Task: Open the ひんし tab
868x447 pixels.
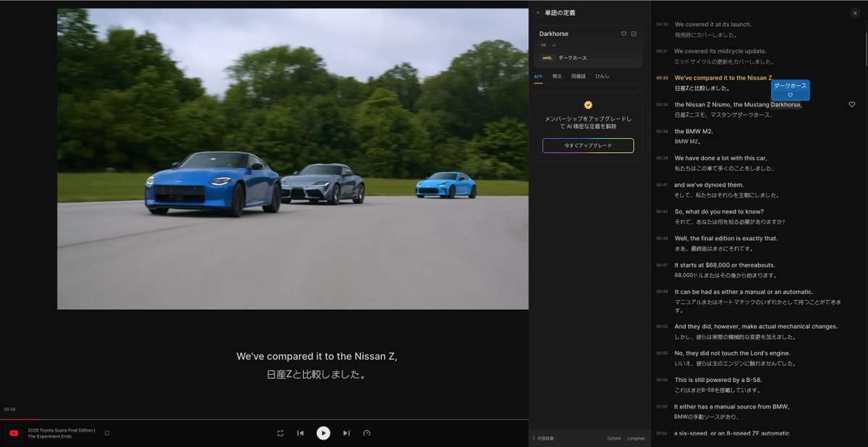Action: [602, 76]
